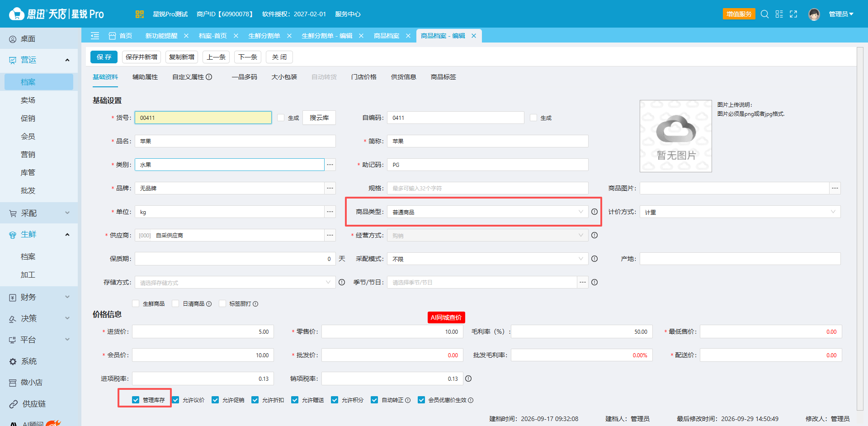
Task: Enable the 生鲜商品 checkbox
Action: 136,303
